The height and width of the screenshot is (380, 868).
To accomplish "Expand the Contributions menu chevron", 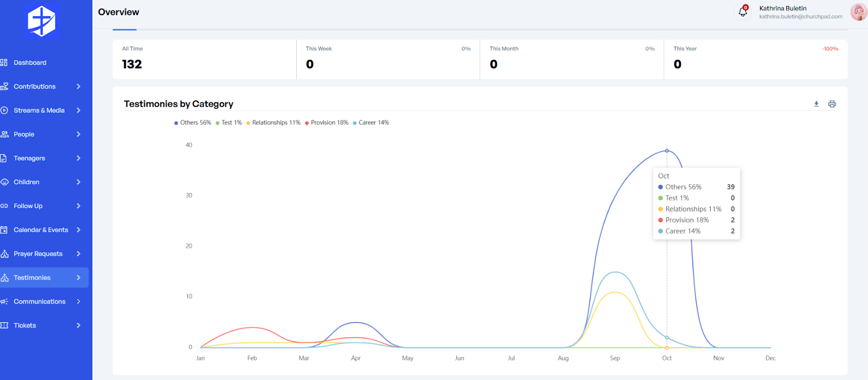I will (79, 87).
